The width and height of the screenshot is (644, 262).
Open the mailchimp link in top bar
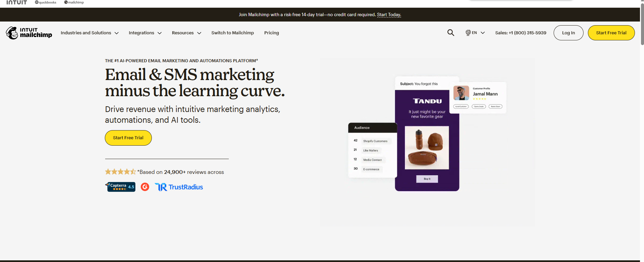(x=74, y=2)
